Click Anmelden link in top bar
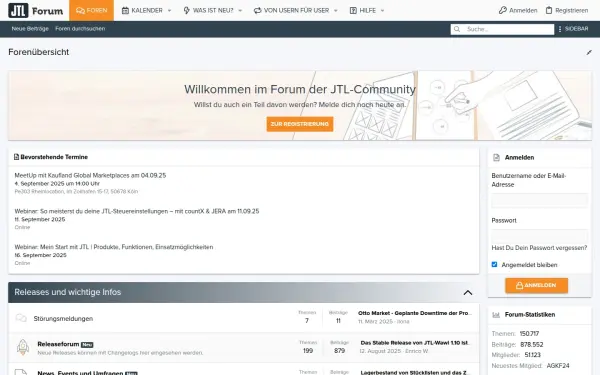This screenshot has width=600, height=375. (x=518, y=10)
